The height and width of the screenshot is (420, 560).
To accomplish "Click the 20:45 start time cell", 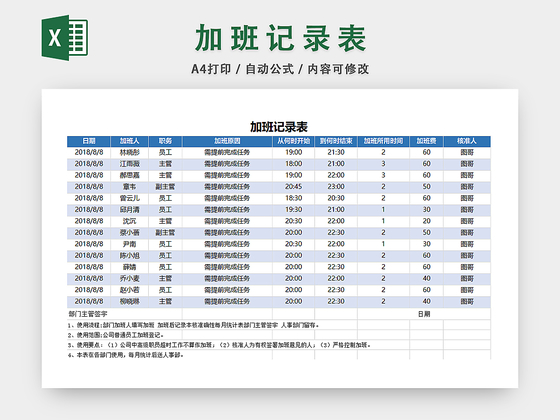I will click(294, 187).
